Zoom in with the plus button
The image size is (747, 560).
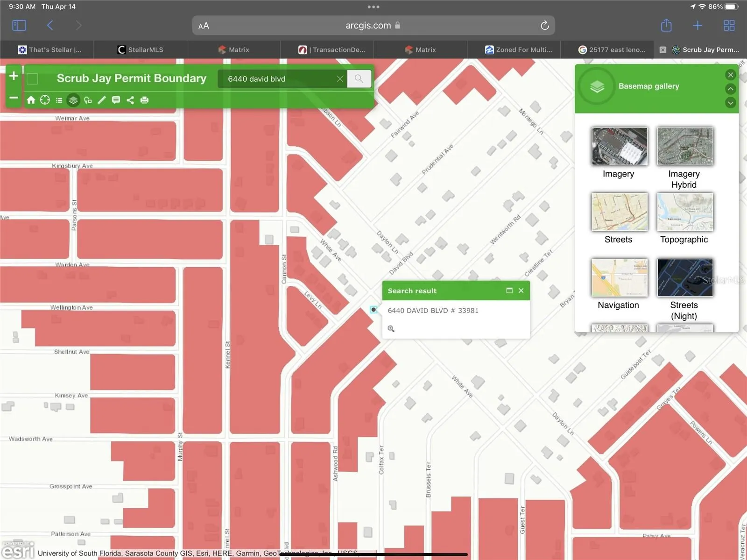tap(14, 76)
